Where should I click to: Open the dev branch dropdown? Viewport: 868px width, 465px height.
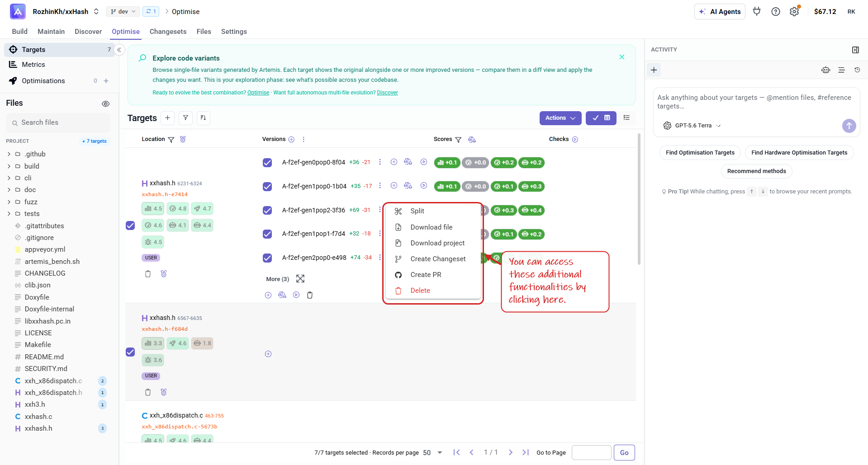[x=123, y=12]
